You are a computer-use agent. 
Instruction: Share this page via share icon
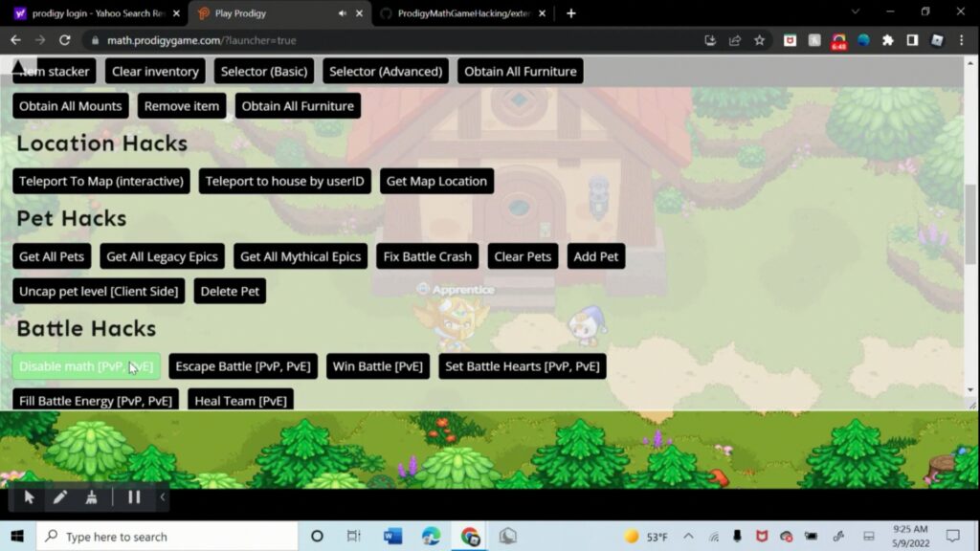click(734, 40)
